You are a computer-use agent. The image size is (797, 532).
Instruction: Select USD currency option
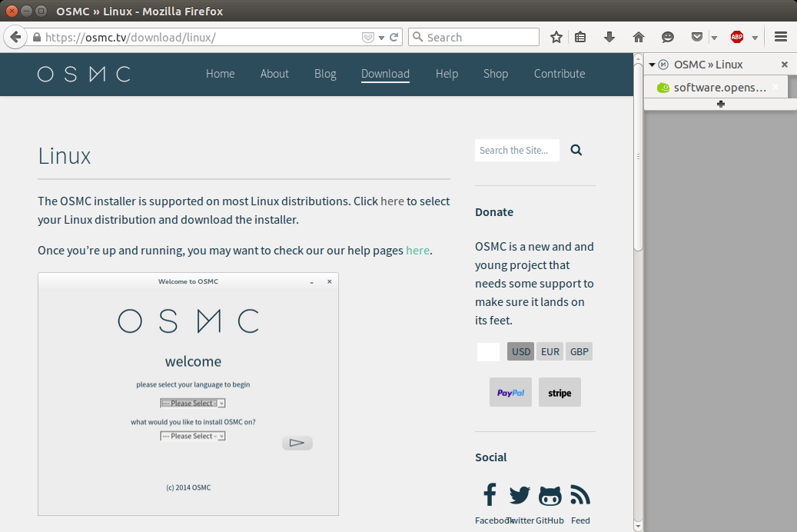[521, 352]
